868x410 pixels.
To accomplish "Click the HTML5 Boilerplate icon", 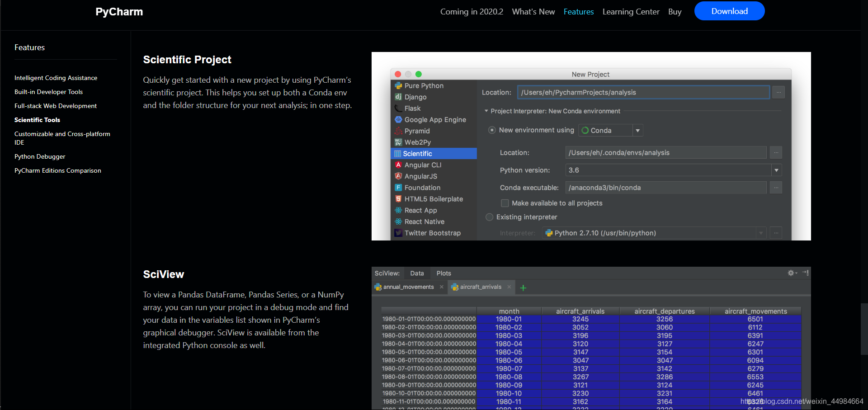I will tap(398, 199).
